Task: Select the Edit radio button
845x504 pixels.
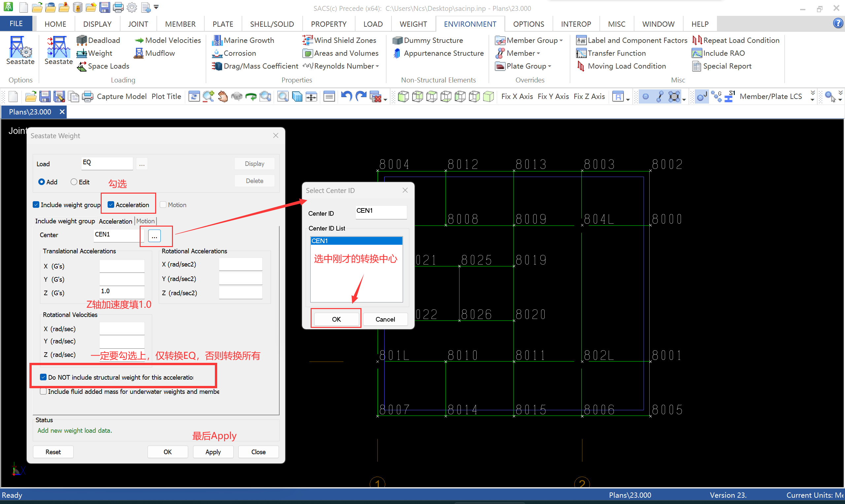Action: 74,182
